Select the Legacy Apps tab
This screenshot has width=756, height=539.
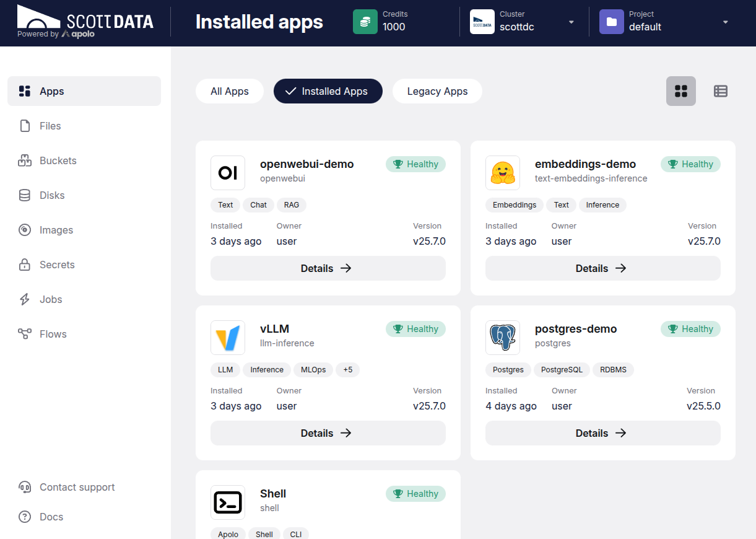437,91
